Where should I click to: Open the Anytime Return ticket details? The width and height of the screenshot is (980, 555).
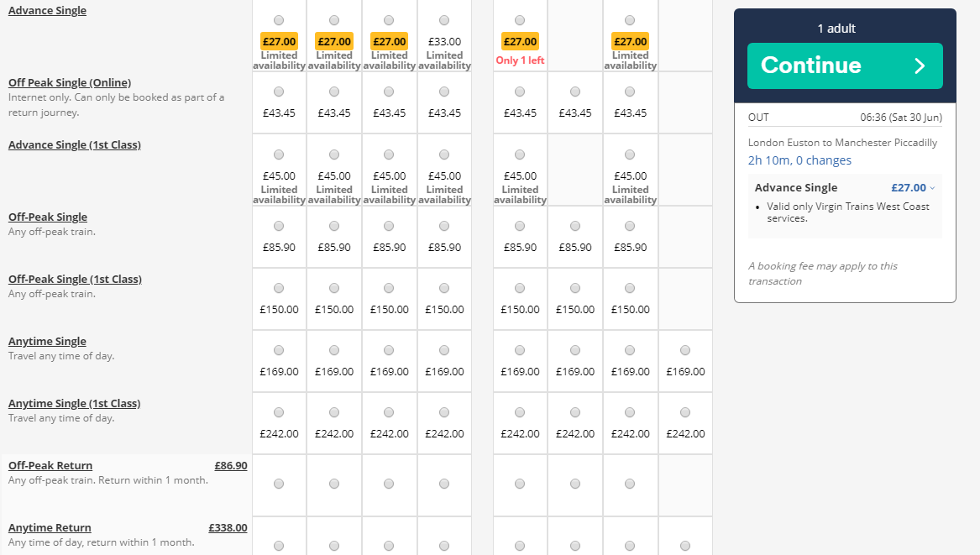50,527
